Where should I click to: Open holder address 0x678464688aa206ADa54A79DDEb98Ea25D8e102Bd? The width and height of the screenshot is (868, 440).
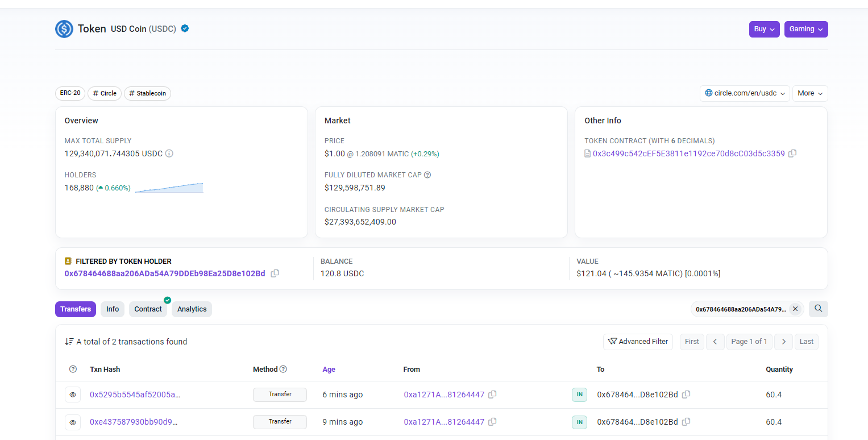click(x=165, y=273)
